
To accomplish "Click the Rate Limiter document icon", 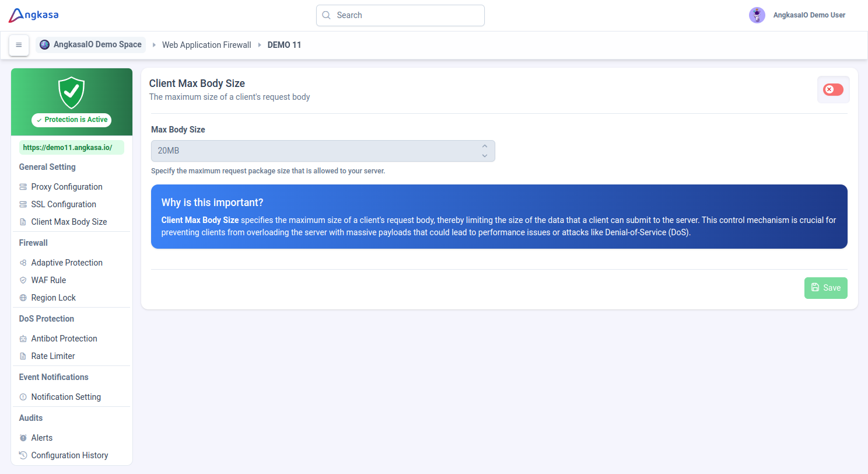I will point(23,356).
